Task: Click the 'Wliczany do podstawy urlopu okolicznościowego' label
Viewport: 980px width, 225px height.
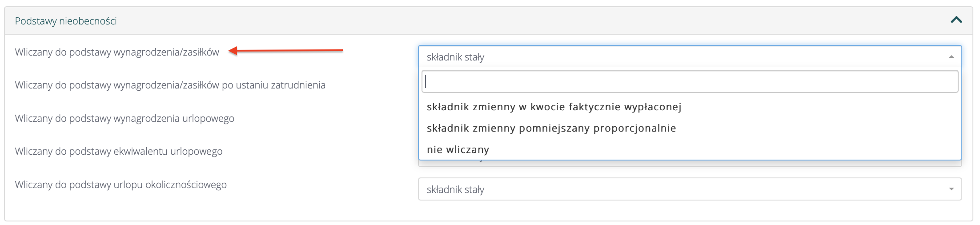Action: [x=120, y=185]
